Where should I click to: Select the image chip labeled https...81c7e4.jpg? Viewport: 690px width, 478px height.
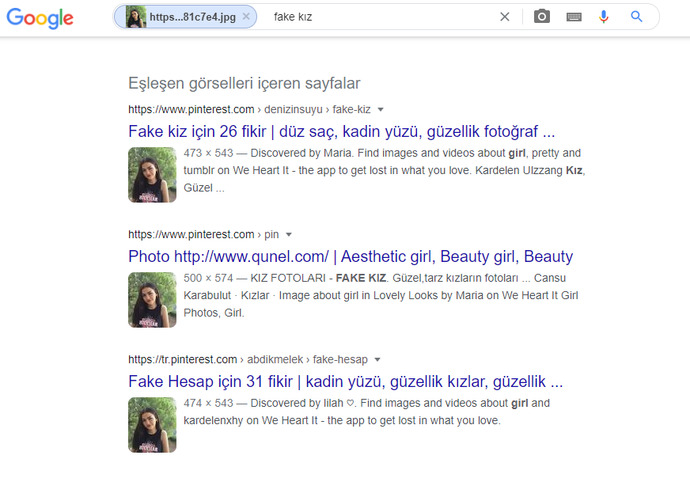tap(185, 17)
